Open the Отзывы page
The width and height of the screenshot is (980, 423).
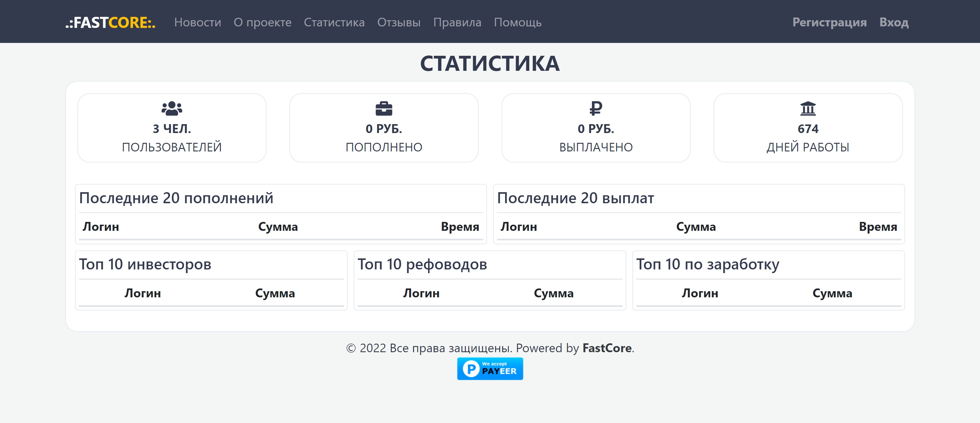click(x=399, y=22)
